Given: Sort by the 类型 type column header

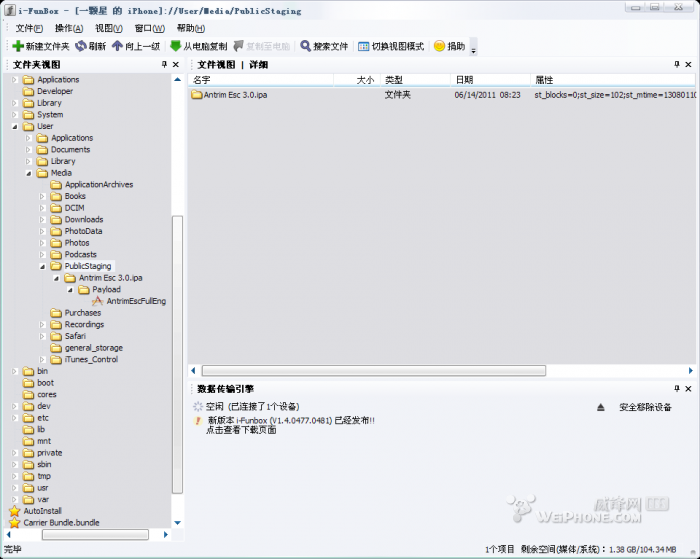Looking at the screenshot, I should [x=415, y=80].
